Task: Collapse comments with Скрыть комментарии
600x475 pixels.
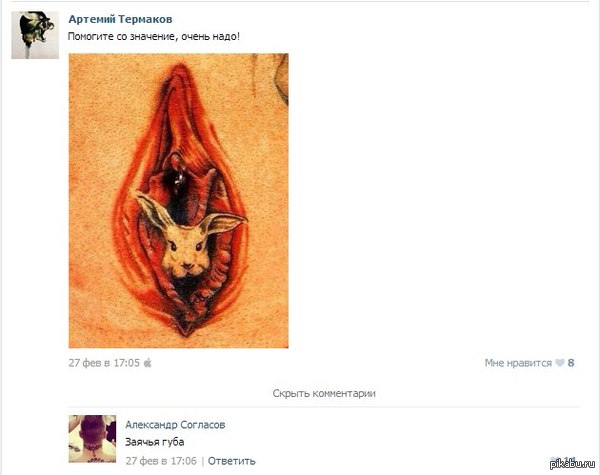Action: point(324,393)
